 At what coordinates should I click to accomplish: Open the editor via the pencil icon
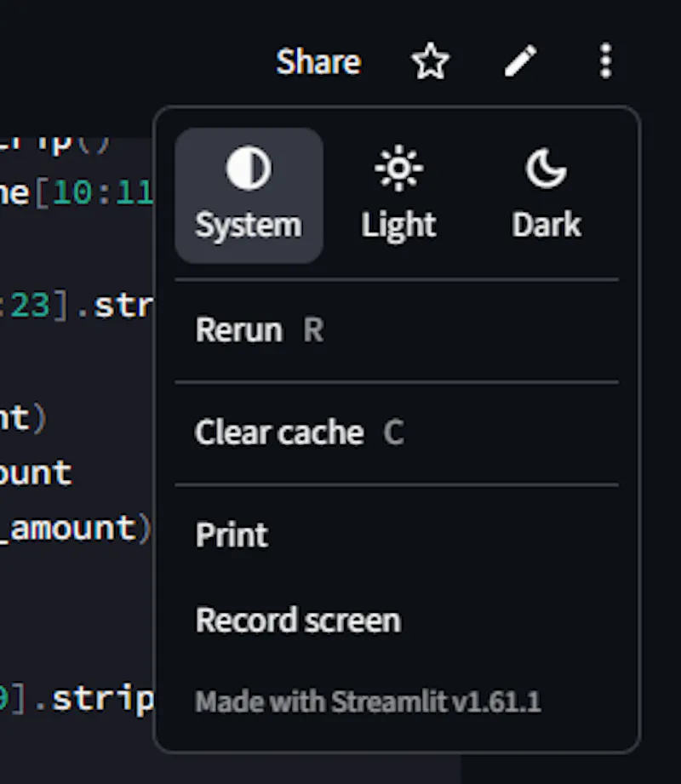(520, 61)
